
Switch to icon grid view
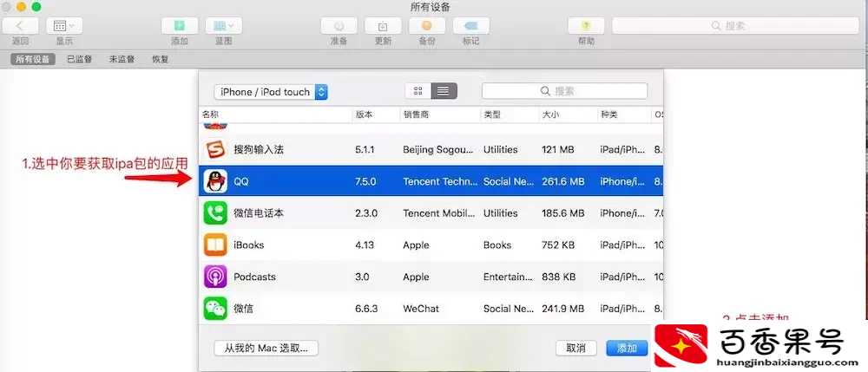[418, 91]
